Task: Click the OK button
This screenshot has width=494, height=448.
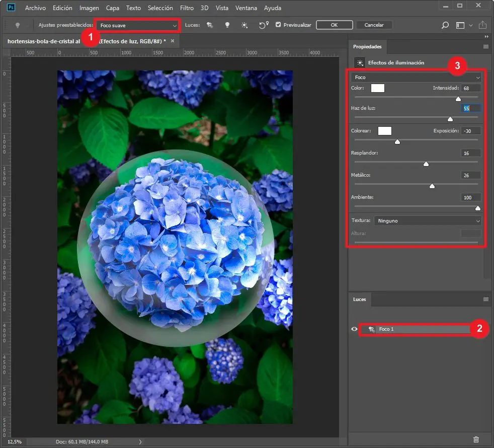Action: coord(334,25)
